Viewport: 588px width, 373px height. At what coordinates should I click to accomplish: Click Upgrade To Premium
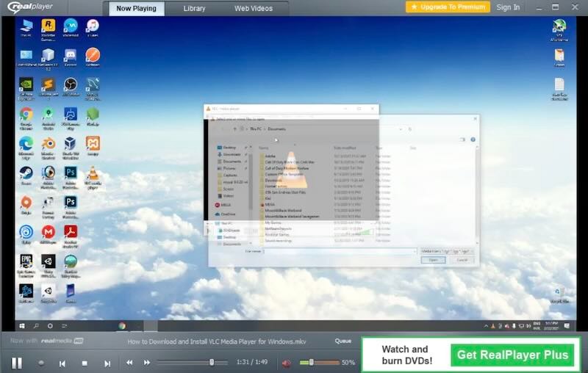(x=448, y=7)
